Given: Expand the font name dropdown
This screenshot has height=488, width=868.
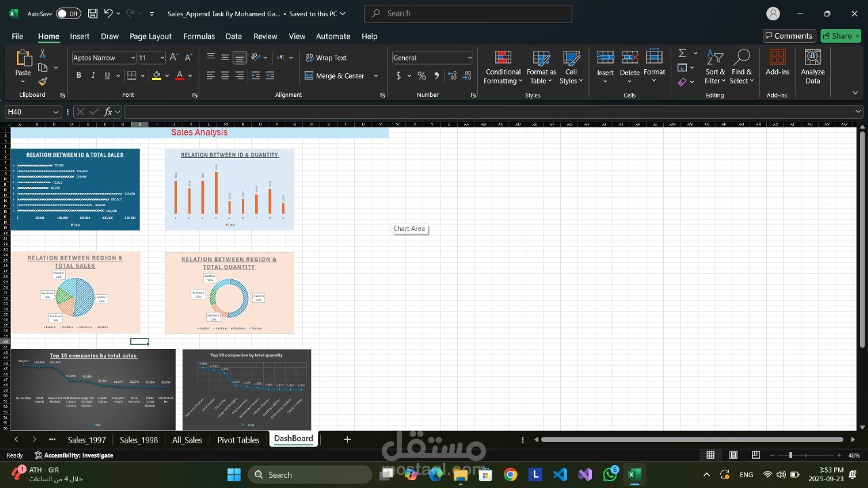Looking at the screenshot, I should point(132,58).
